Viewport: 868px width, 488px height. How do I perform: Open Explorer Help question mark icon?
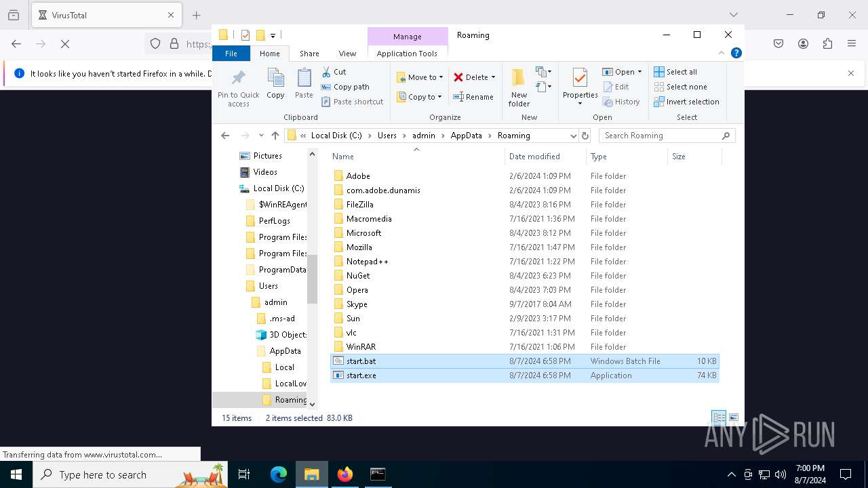(x=736, y=53)
